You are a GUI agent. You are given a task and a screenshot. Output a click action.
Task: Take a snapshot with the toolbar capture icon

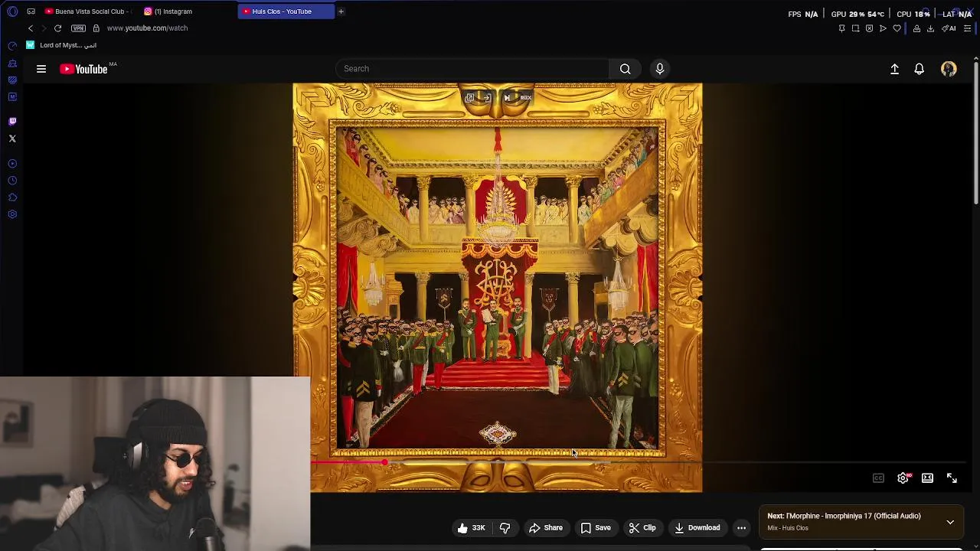(855, 28)
